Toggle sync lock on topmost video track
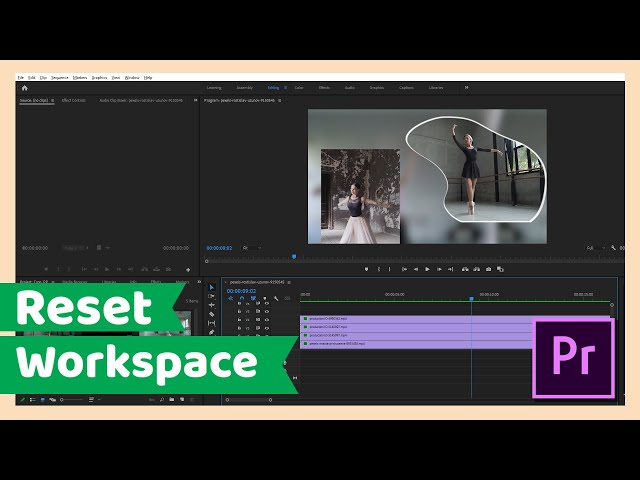 pos(258,304)
